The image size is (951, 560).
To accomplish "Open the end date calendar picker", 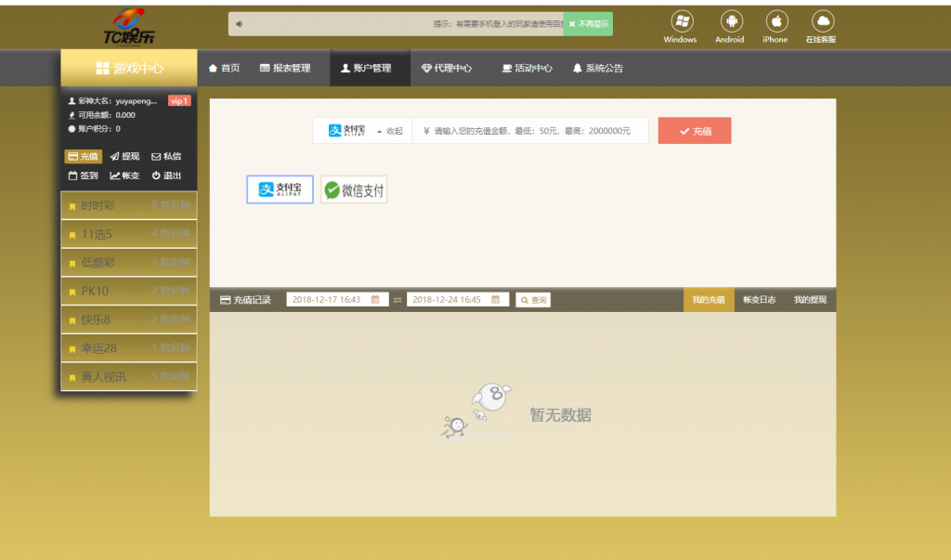I will (495, 300).
